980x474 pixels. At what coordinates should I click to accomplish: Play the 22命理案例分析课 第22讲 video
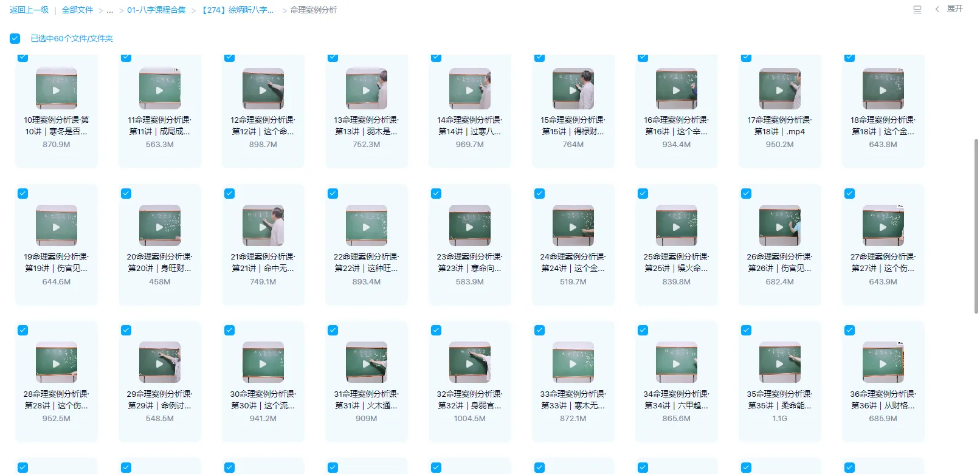click(366, 227)
